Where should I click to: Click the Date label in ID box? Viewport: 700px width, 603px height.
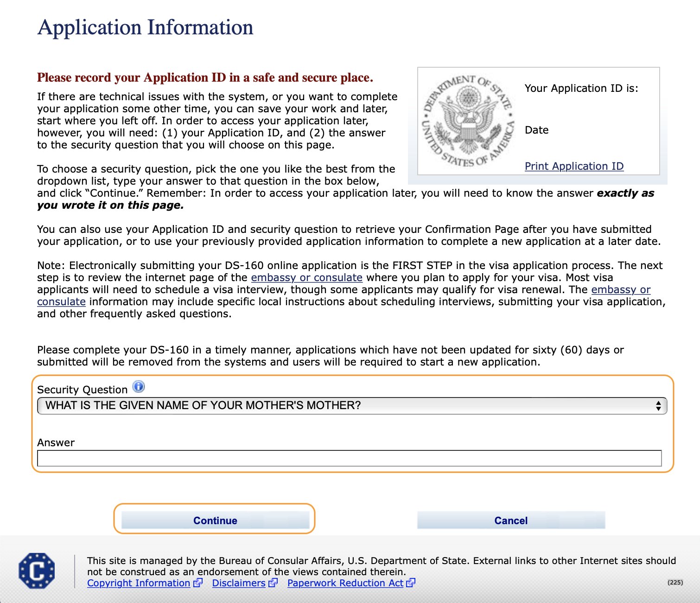tap(536, 130)
